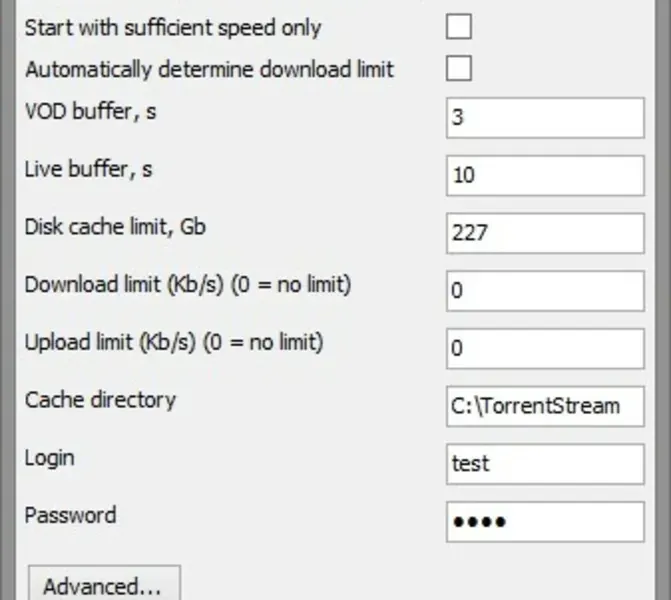The height and width of the screenshot is (600, 671).
Task: Click the 'VOD buffer, s' label
Action: (90, 111)
